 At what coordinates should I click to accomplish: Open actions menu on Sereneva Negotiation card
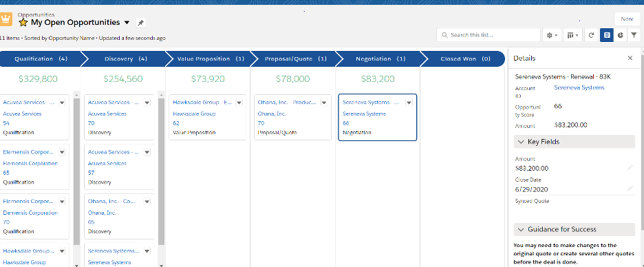pos(409,103)
